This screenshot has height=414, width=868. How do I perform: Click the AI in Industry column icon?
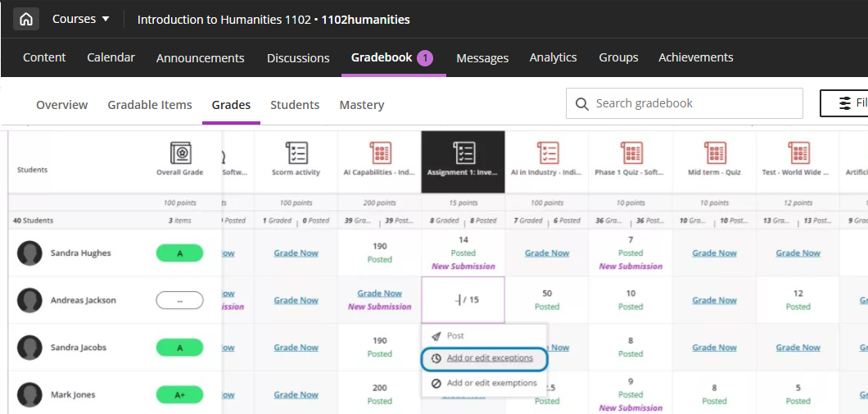[x=547, y=153]
